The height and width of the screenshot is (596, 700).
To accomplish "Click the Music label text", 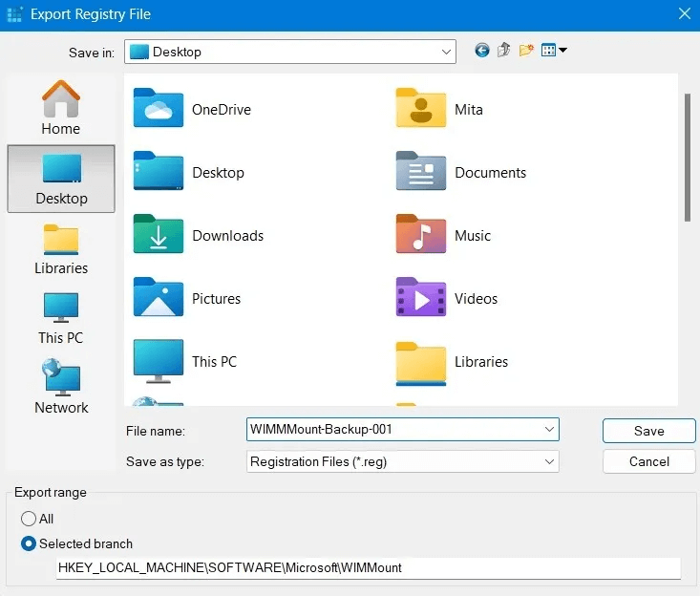I will (473, 236).
